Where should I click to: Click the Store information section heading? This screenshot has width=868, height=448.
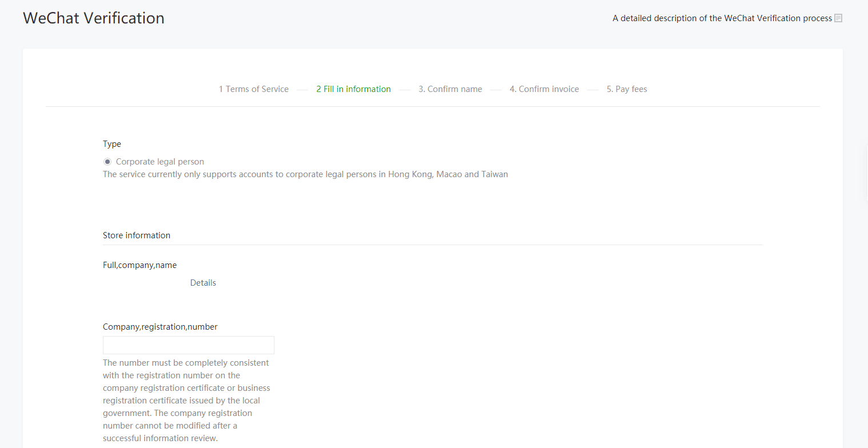coord(137,235)
